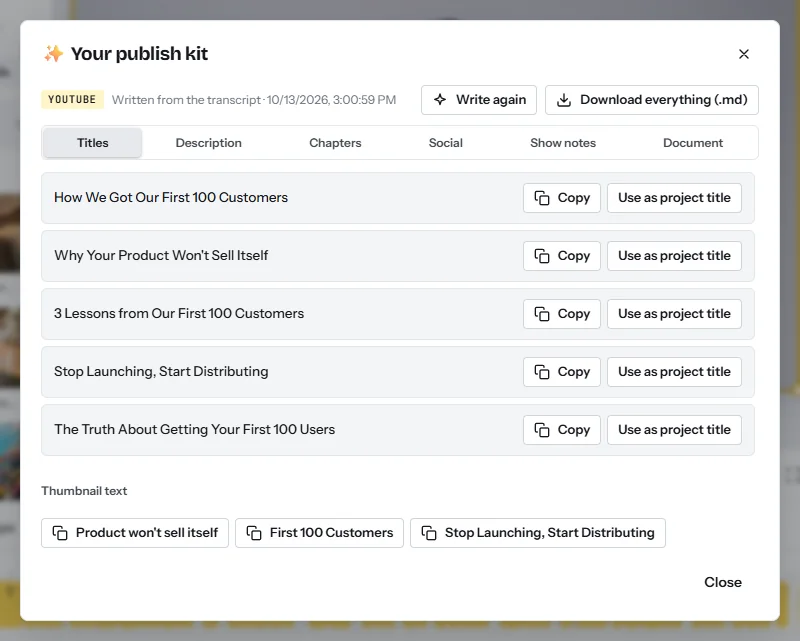800x641 pixels.
Task: Copy '3 Lessons from Our First 100 Customers' title
Action: click(562, 314)
